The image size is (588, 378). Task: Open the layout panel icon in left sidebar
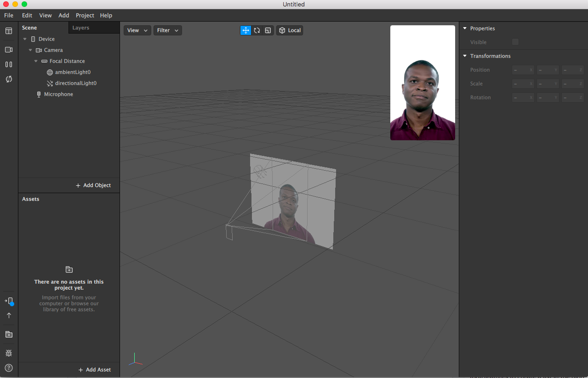9,31
